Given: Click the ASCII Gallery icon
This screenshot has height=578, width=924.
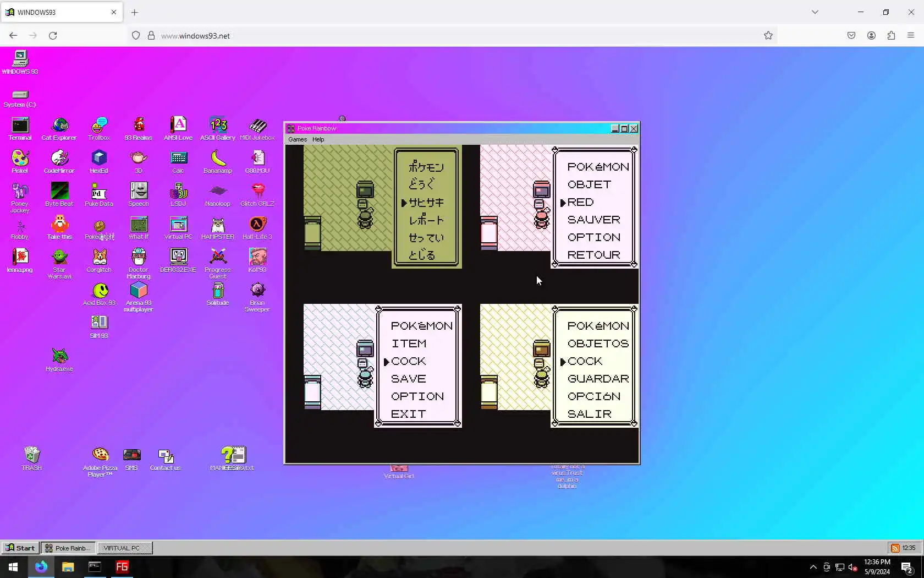Looking at the screenshot, I should click(x=218, y=129).
